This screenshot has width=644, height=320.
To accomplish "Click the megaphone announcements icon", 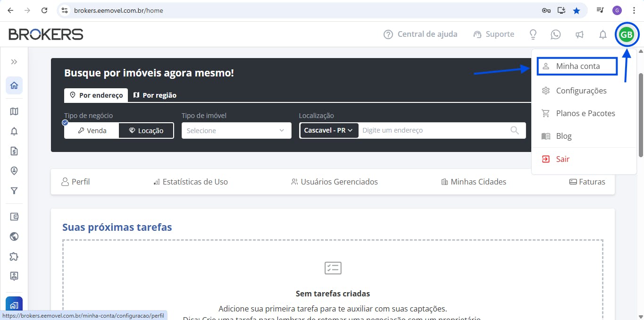I will pyautogui.click(x=579, y=34).
